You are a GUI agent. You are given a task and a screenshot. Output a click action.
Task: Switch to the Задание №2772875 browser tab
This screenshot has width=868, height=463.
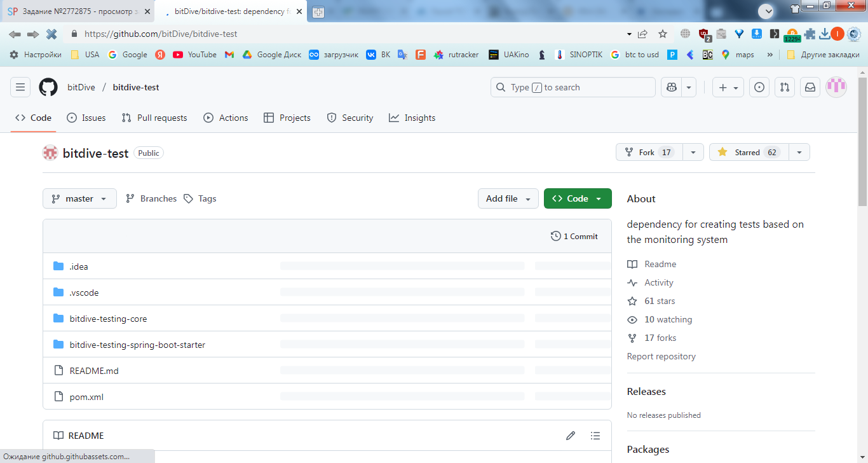click(78, 11)
